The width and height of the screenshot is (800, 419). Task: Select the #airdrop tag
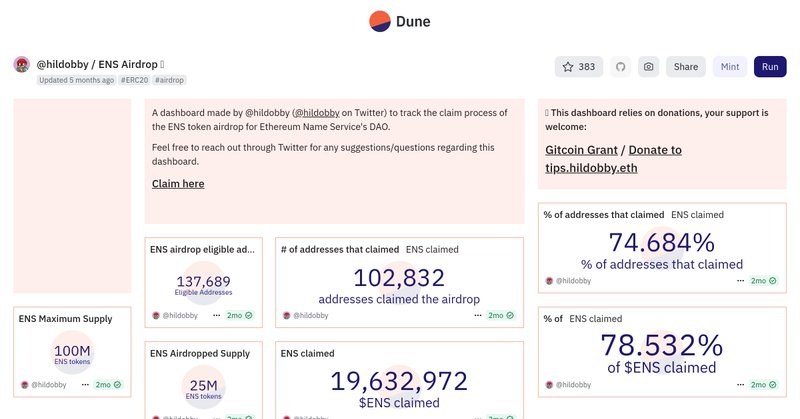pyautogui.click(x=169, y=80)
